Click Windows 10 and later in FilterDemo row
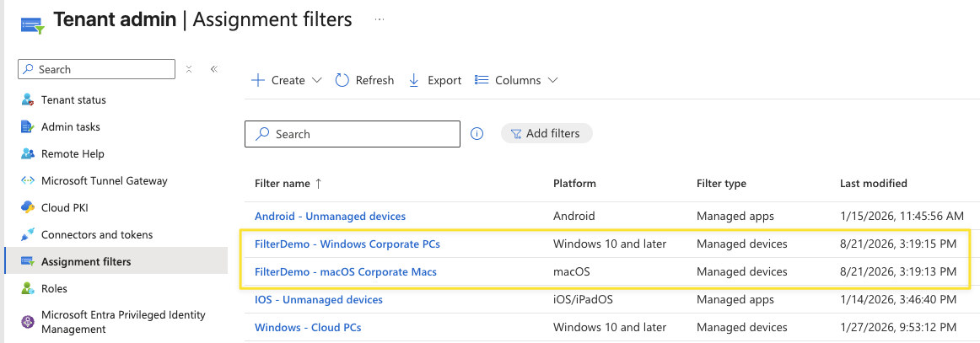 pos(610,244)
